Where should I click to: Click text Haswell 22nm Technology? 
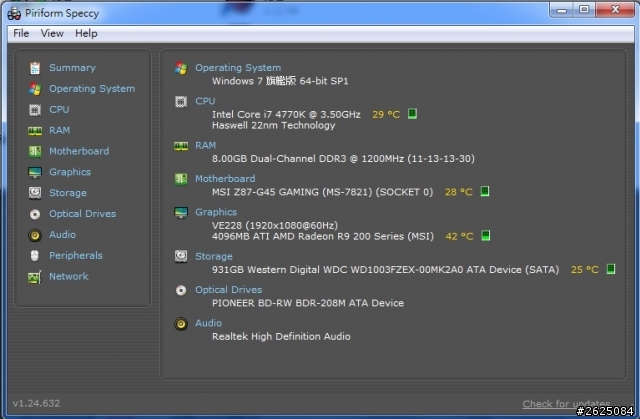(273, 125)
